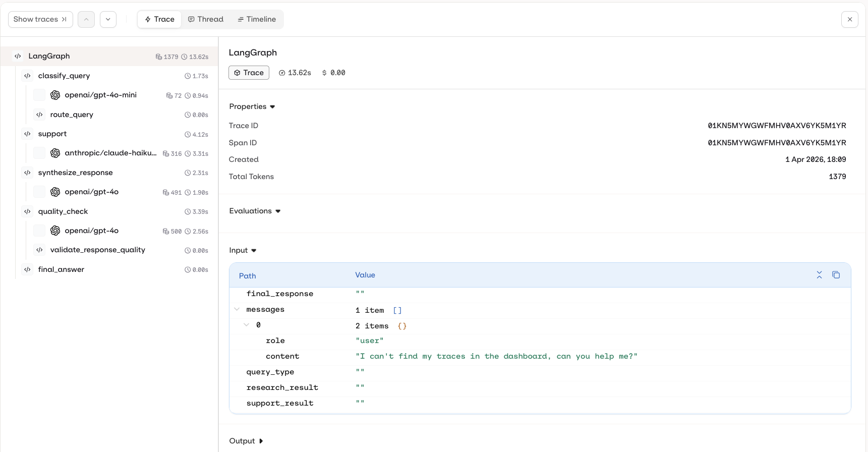
Task: Click token icon beside 1379 on LangGraph
Action: (158, 57)
